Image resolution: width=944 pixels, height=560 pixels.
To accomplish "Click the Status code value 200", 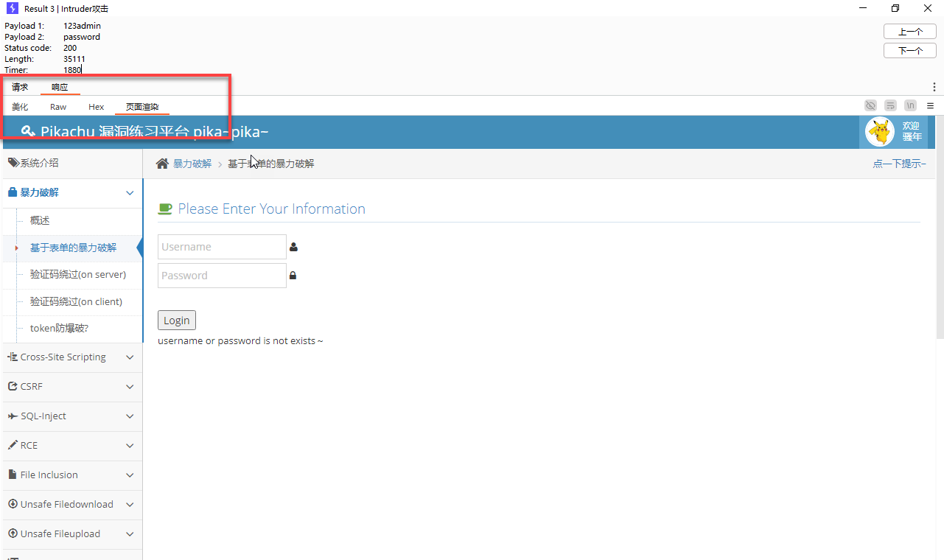I will tap(70, 48).
